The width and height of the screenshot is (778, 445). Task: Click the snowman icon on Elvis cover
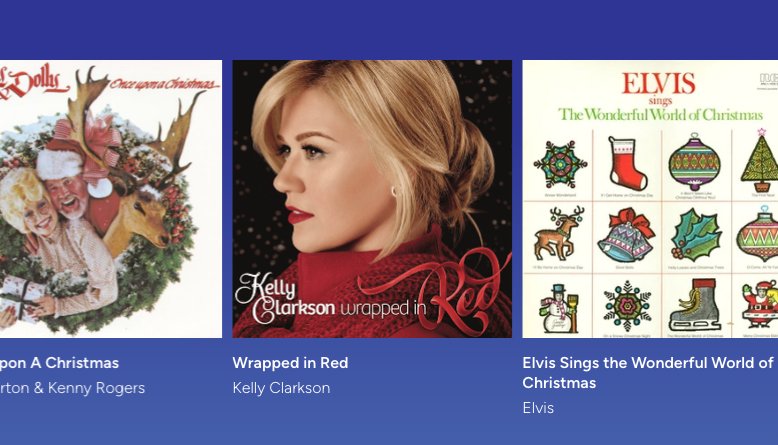click(561, 308)
